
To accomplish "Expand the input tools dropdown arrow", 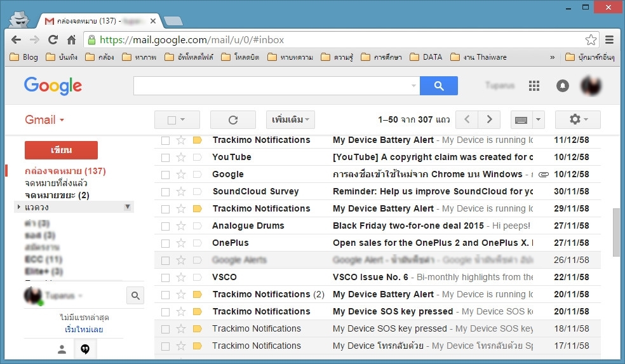I will coord(539,119).
